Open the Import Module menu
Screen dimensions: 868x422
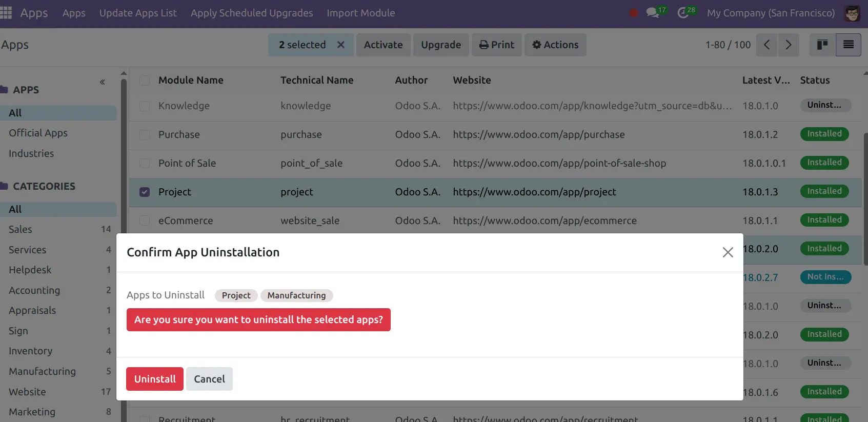point(361,13)
